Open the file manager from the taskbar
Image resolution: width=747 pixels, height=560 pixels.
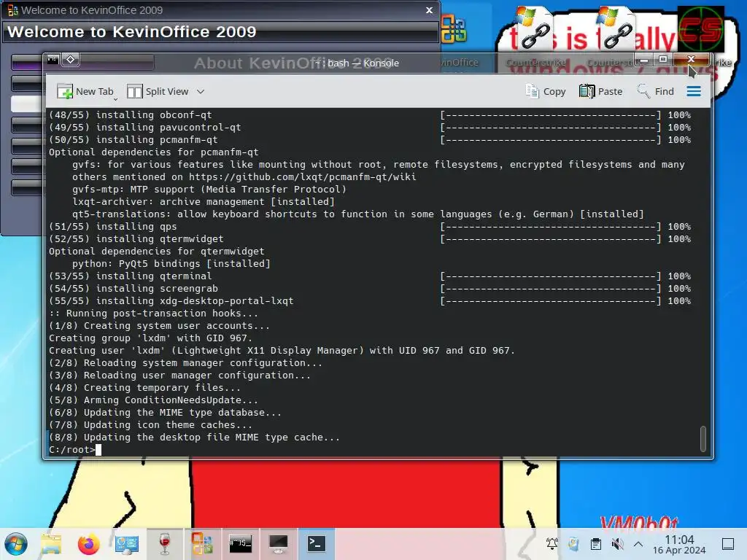click(x=51, y=544)
